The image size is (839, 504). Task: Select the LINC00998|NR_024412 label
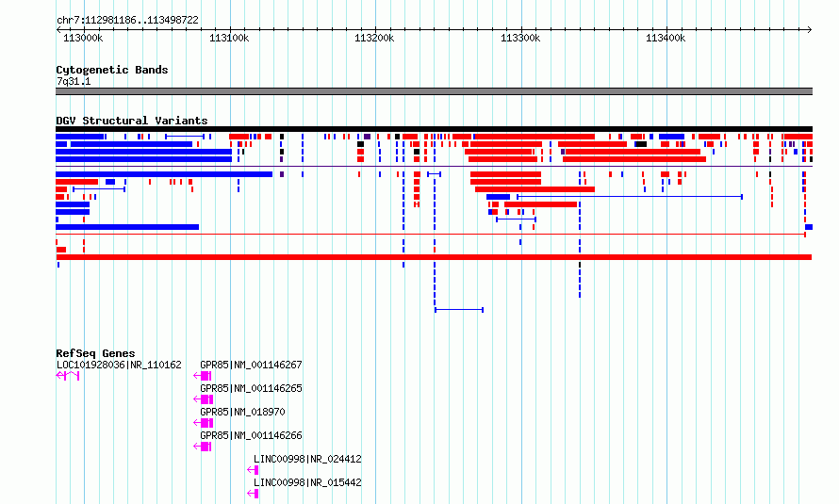[307, 459]
